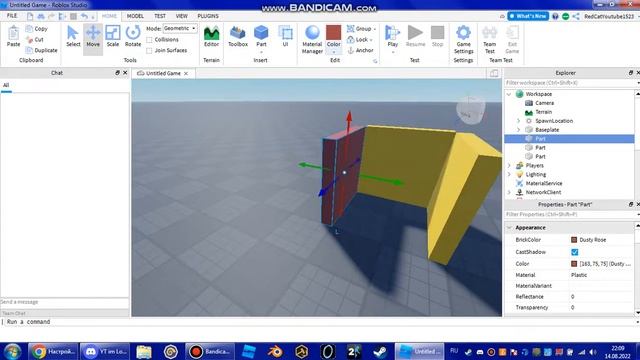Open Steam from the taskbar
The width and height of the screenshot is (640, 360).
point(380,351)
